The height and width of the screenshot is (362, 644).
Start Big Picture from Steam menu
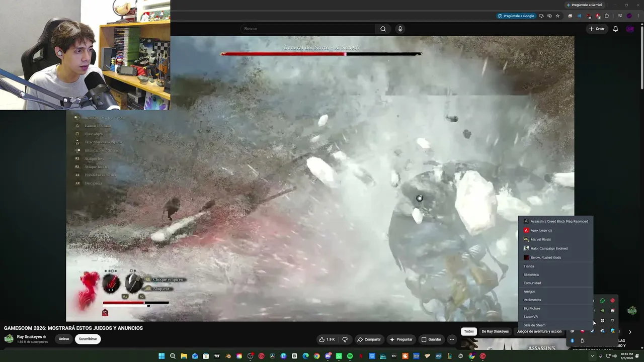click(x=555, y=308)
